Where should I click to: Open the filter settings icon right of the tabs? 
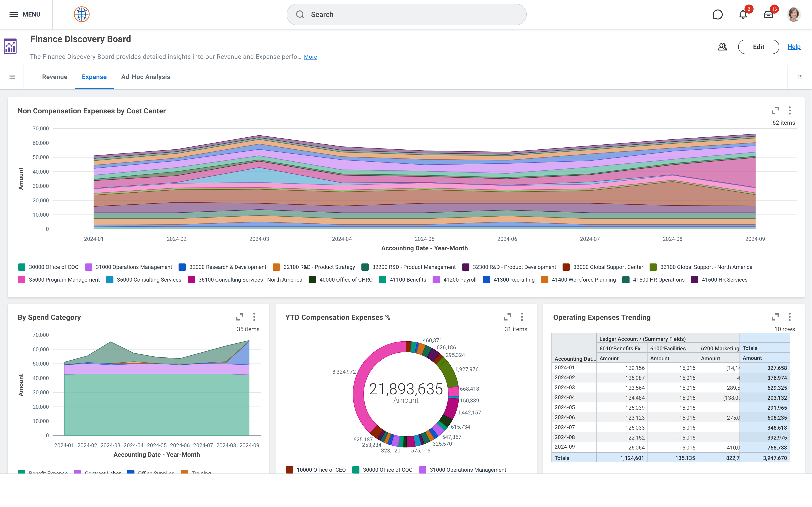(800, 77)
